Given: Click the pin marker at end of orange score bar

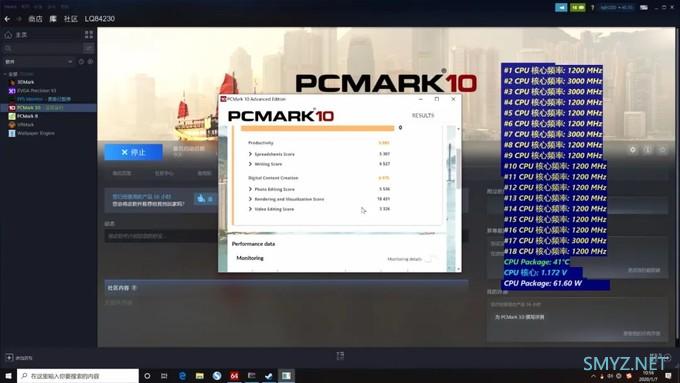Looking at the screenshot, I should [x=400, y=128].
